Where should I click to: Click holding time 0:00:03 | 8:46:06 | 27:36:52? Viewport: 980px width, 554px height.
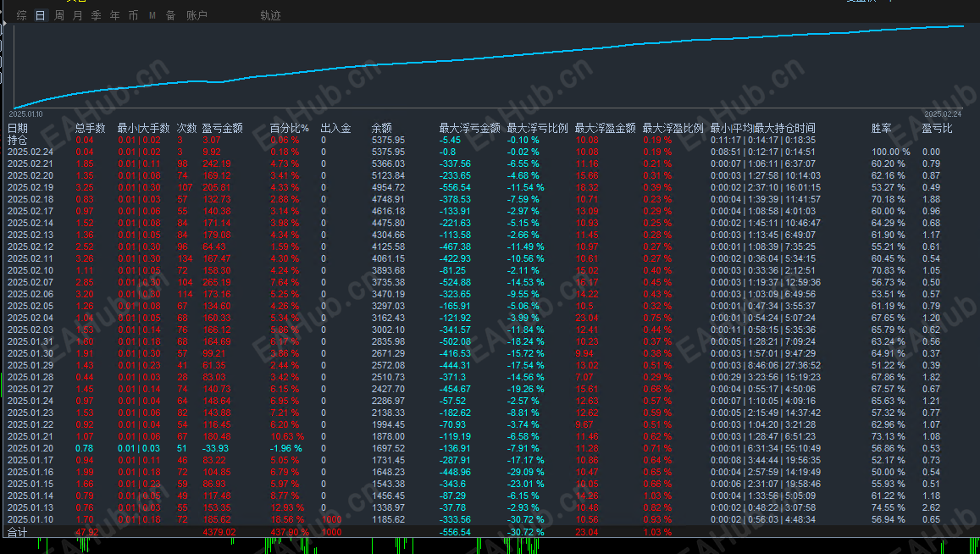[767, 365]
